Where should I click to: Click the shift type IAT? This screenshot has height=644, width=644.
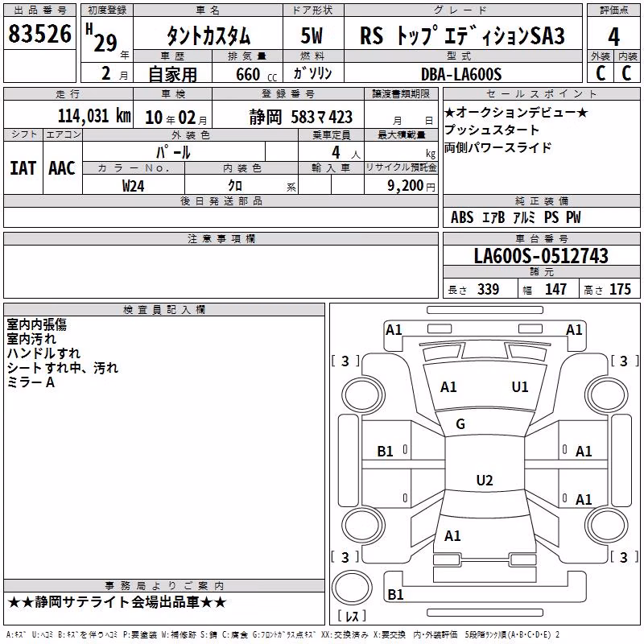click(x=23, y=168)
